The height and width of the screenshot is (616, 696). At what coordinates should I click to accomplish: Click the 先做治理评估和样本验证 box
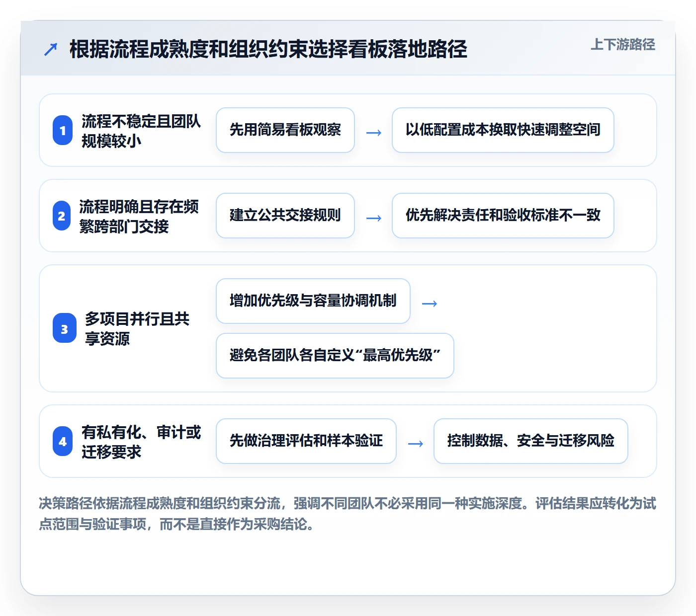point(306,441)
